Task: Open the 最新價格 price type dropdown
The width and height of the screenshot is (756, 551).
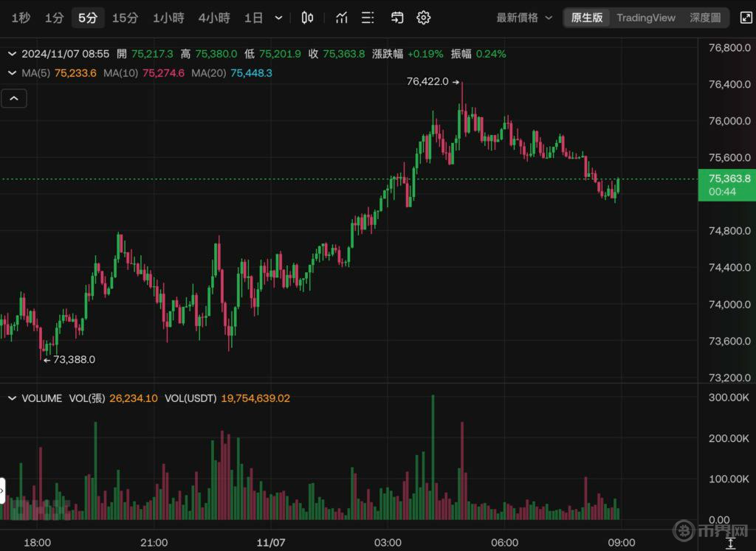Action: [x=524, y=18]
